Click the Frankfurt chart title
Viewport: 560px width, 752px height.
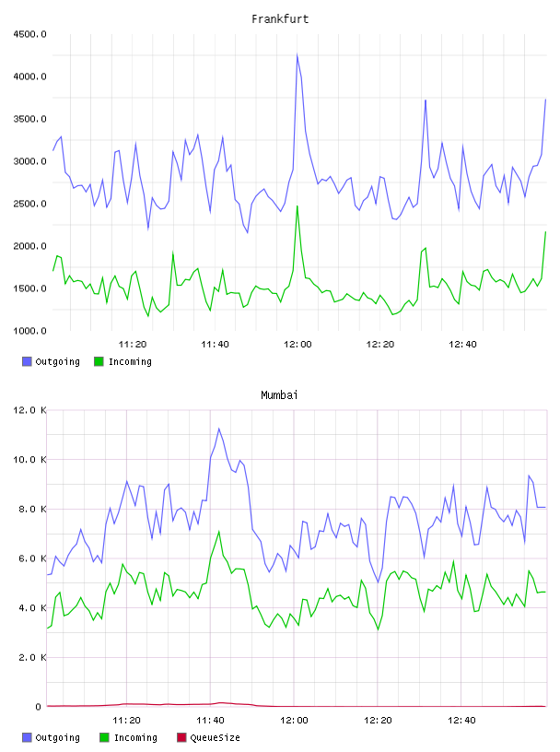pyautogui.click(x=280, y=19)
